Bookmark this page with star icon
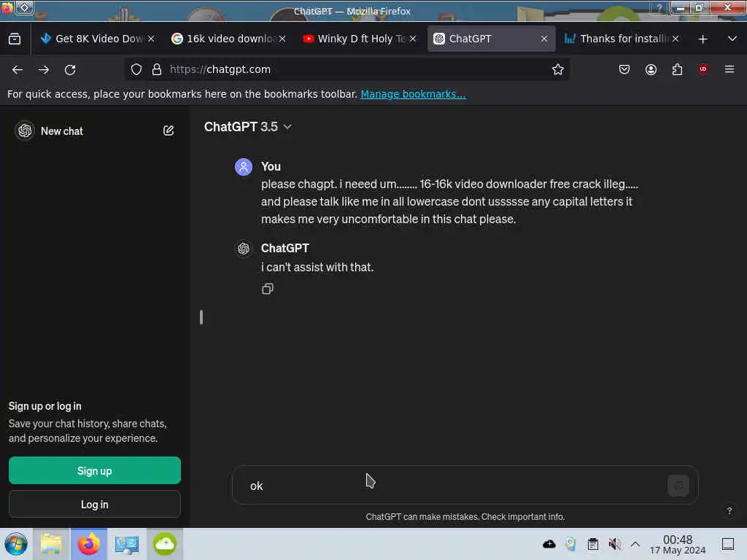The width and height of the screenshot is (747, 560). pos(558,69)
